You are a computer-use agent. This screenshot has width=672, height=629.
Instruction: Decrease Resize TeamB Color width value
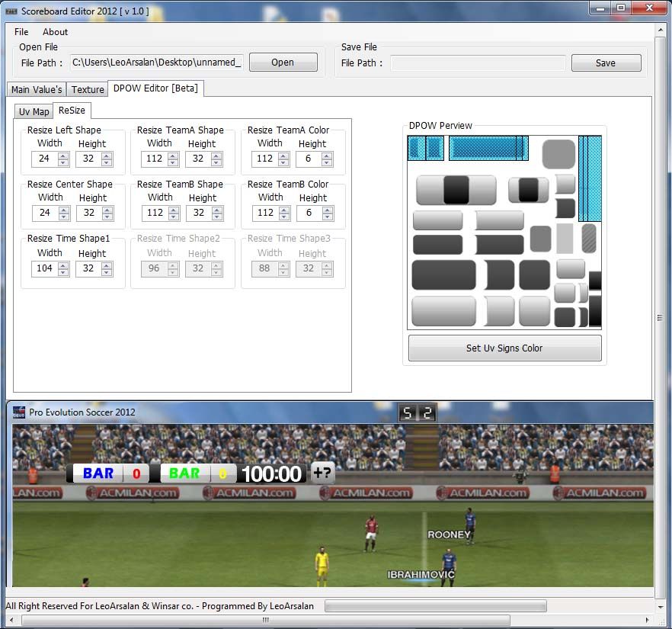(283, 217)
